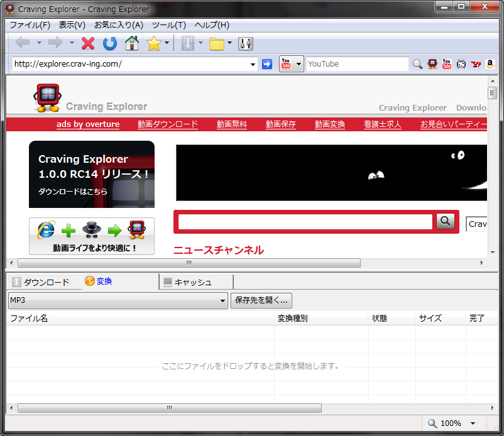Screen dimensions: 504x436
Task: Focus the URL address field
Action: pyautogui.click(x=131, y=64)
